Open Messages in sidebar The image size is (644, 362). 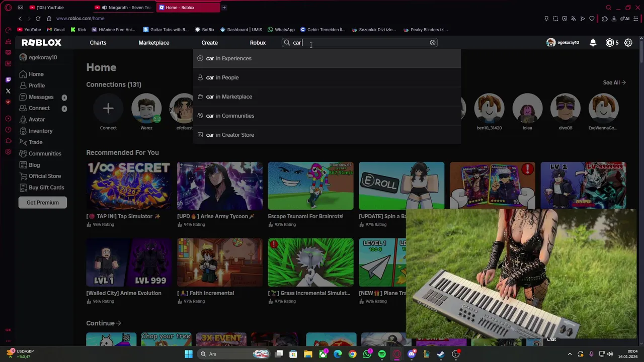point(36,97)
